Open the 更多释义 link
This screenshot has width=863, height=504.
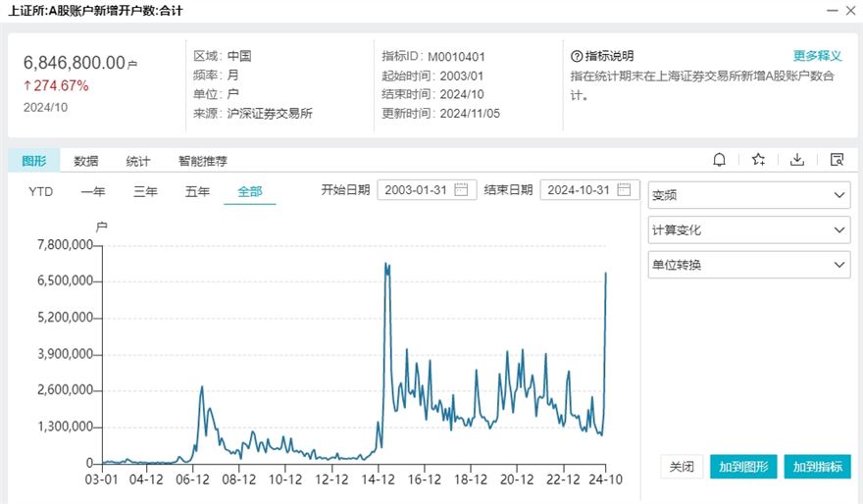pos(817,56)
